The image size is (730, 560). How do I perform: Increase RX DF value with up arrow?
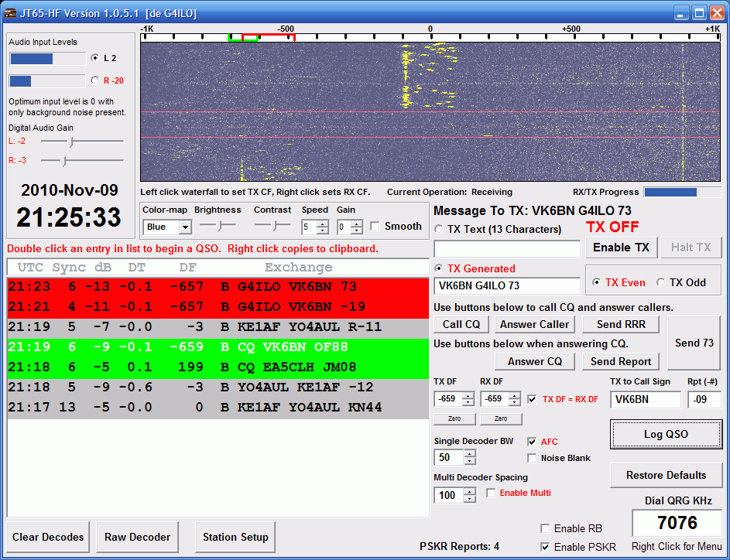click(515, 396)
